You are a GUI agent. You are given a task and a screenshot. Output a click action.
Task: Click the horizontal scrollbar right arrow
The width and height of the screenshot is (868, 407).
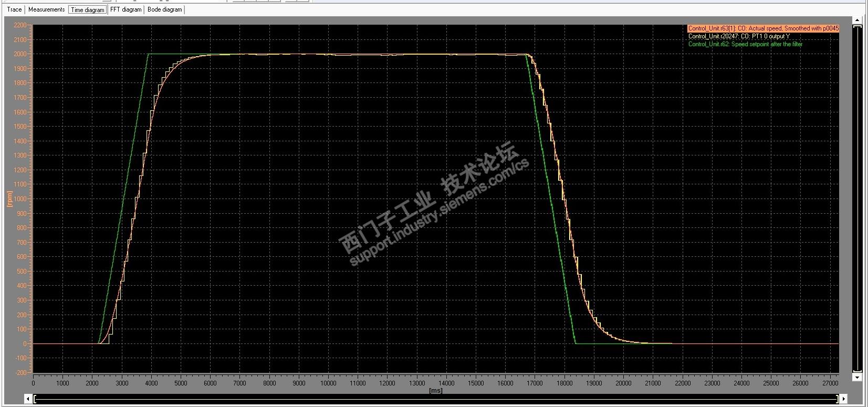coord(843,399)
